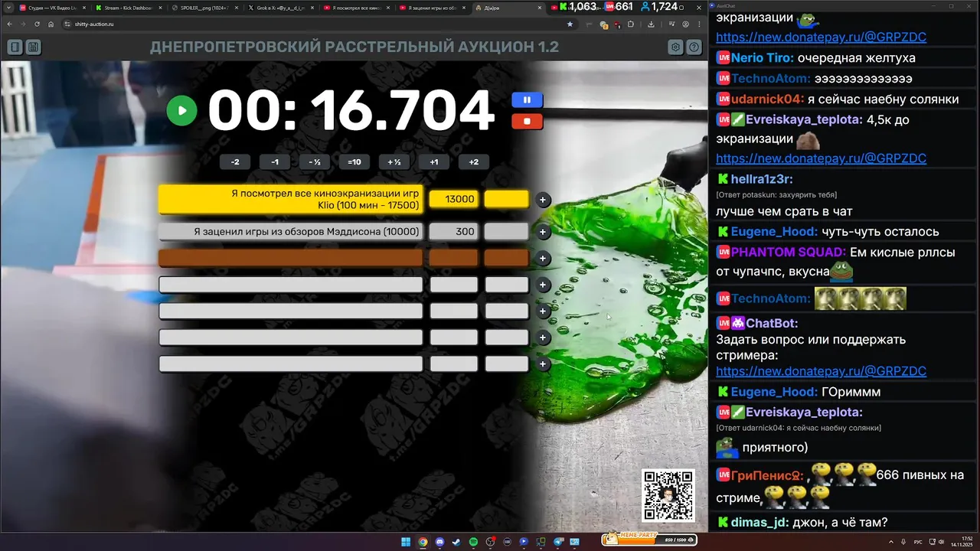Select the Мэддисона games lot name field
The image size is (980, 551).
(290, 231)
